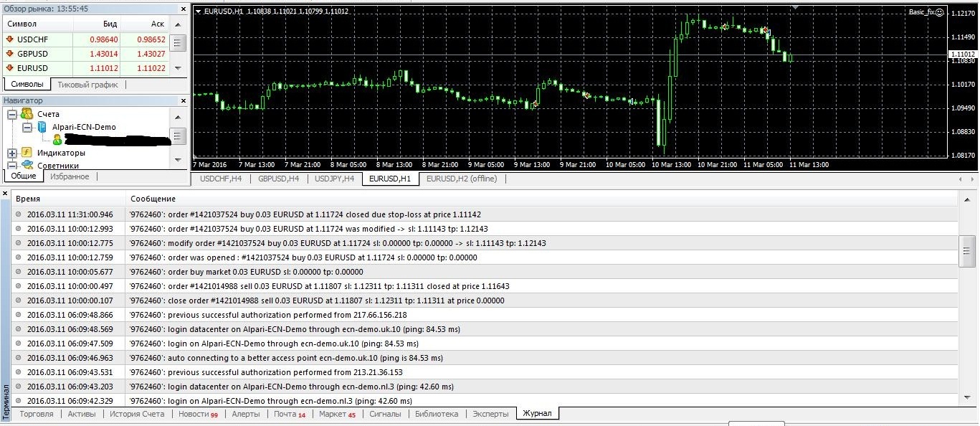Click the chart shift triangle marker at top

click(x=794, y=6)
